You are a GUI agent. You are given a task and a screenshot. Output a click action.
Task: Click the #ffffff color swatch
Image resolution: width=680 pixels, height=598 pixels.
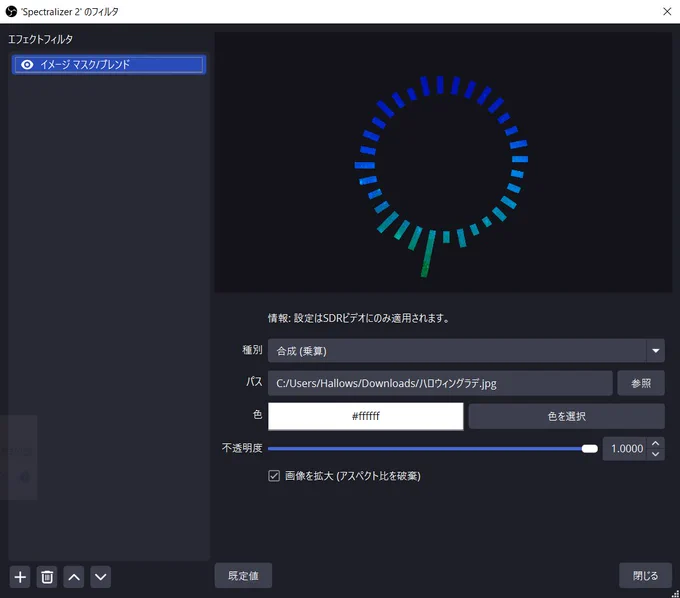(366, 416)
